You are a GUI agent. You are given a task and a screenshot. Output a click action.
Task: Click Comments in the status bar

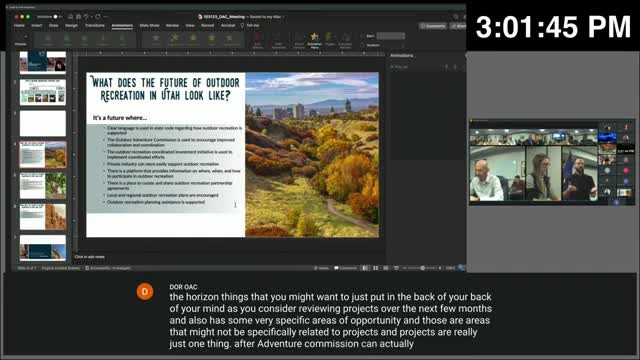click(x=346, y=268)
